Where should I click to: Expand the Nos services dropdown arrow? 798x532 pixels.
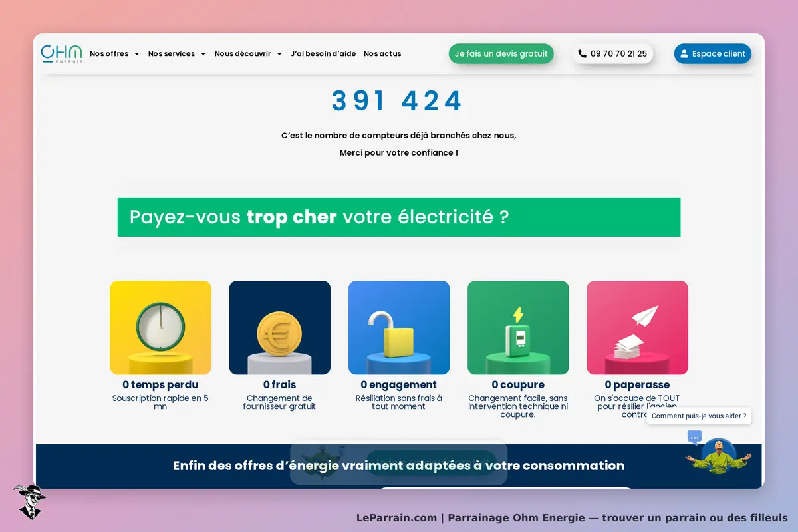[x=203, y=54]
